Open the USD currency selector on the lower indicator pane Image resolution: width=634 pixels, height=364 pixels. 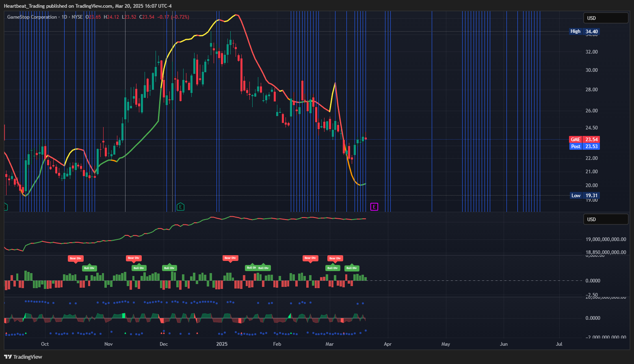tap(606, 219)
